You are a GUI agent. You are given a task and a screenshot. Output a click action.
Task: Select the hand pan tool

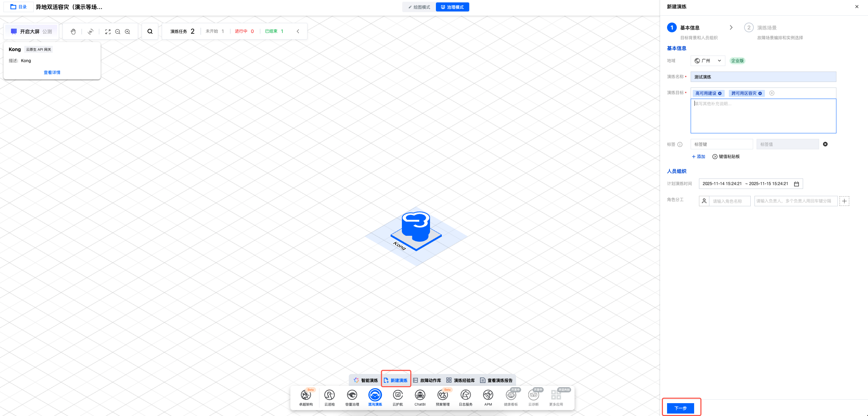[x=73, y=32]
